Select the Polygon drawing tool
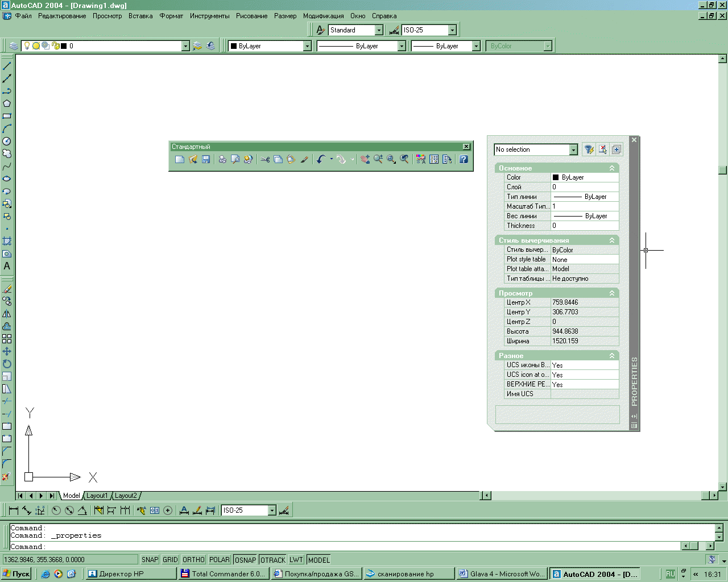The height and width of the screenshot is (582, 728). pos(7,103)
